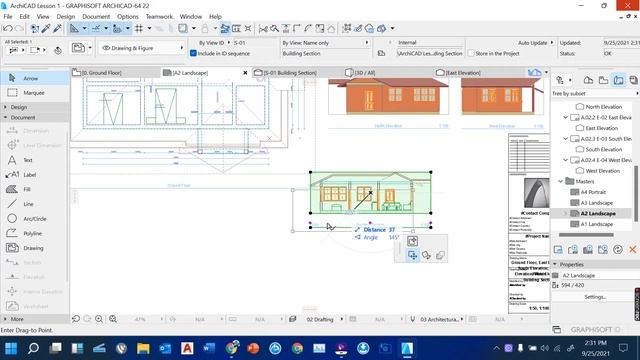Click the Navigator horizontal scrollbar

(x=586, y=235)
